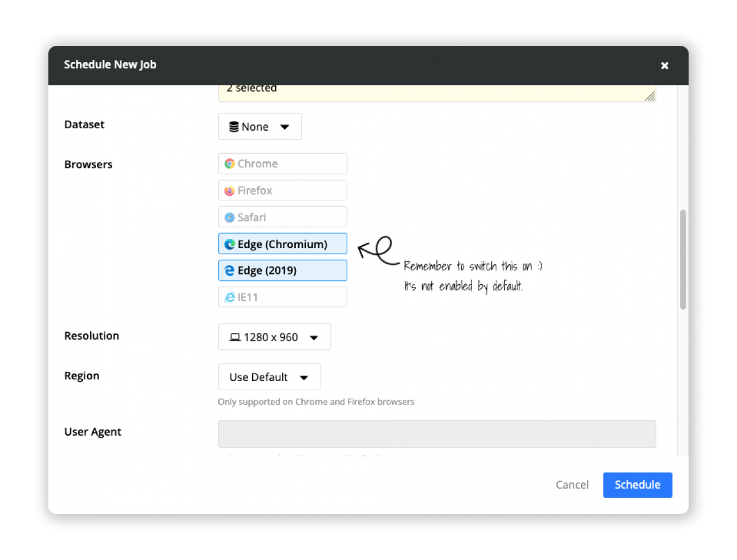This screenshot has width=737, height=560.
Task: Click the IE11 logo icon
Action: click(229, 298)
